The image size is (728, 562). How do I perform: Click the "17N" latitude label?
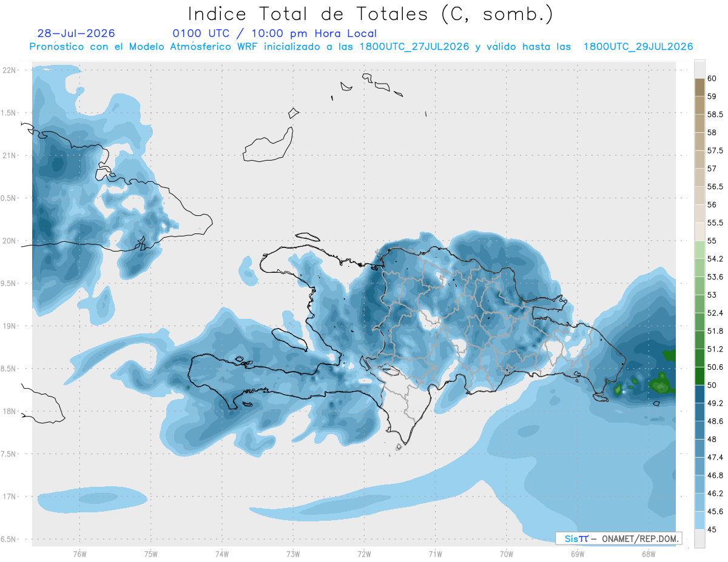tap(10, 497)
